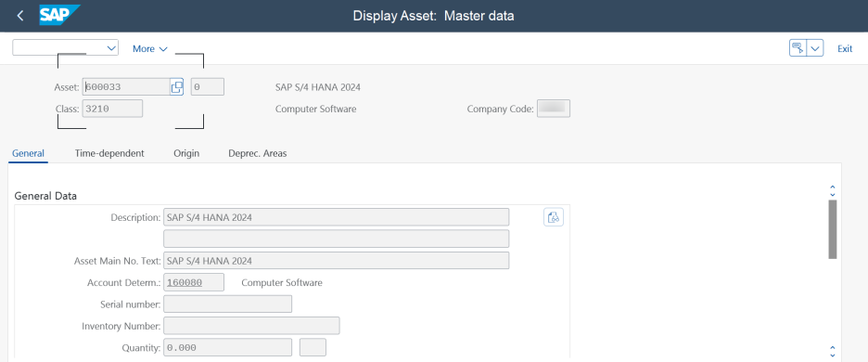Click the SAP logo

pyautogui.click(x=59, y=16)
